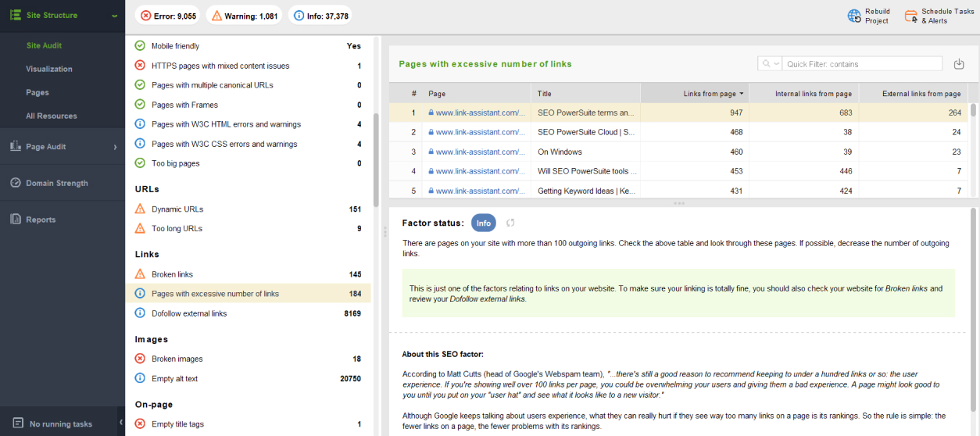Click the 20750 count for Empty alt text
This screenshot has height=436, width=980.
click(351, 378)
